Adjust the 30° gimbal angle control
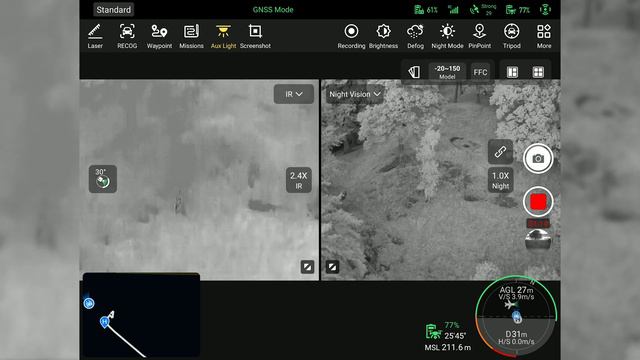The width and height of the screenshot is (640, 360). [103, 179]
